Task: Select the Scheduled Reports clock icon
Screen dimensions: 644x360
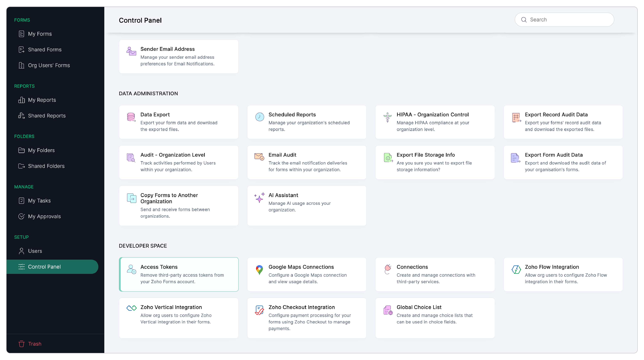Action: tap(260, 117)
